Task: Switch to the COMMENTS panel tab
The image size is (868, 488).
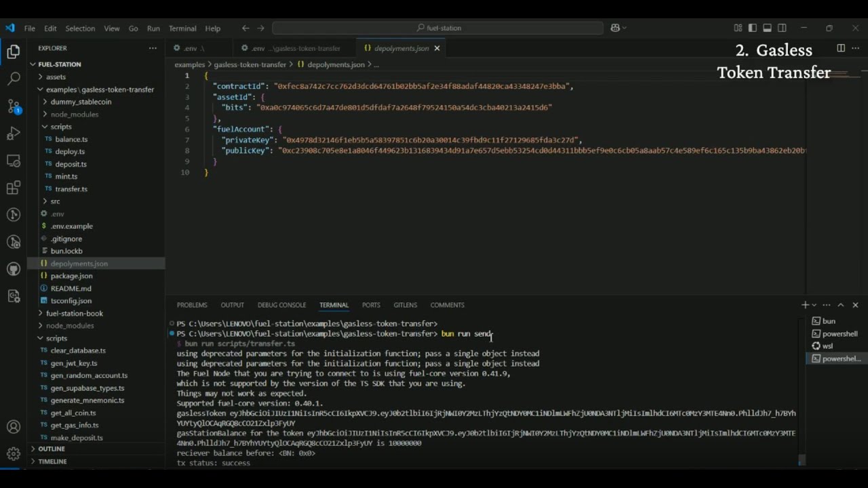Action: point(447,305)
